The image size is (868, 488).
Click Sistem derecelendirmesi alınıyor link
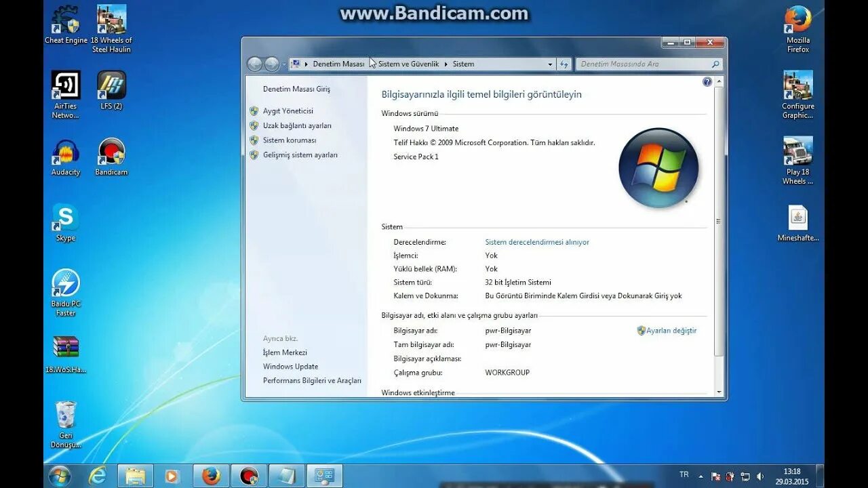coord(537,242)
